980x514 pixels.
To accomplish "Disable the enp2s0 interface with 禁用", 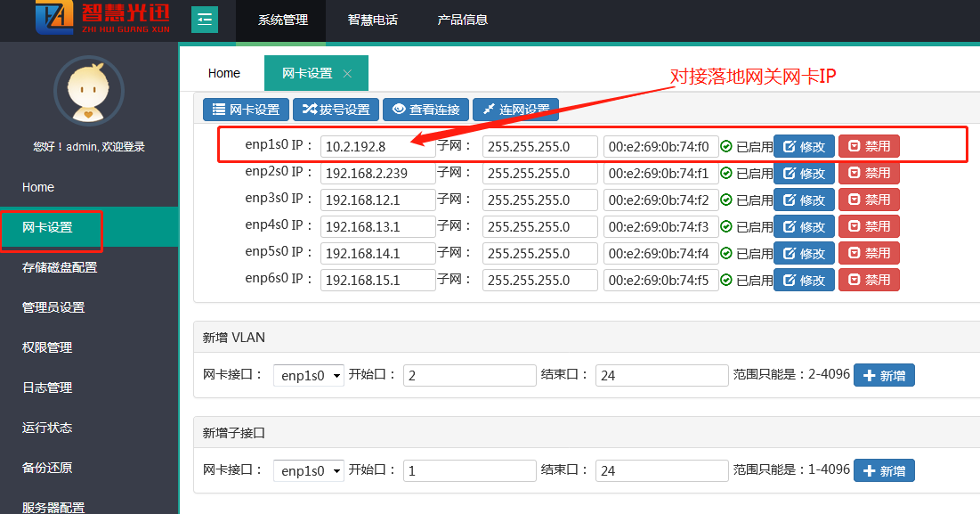I will click(868, 173).
